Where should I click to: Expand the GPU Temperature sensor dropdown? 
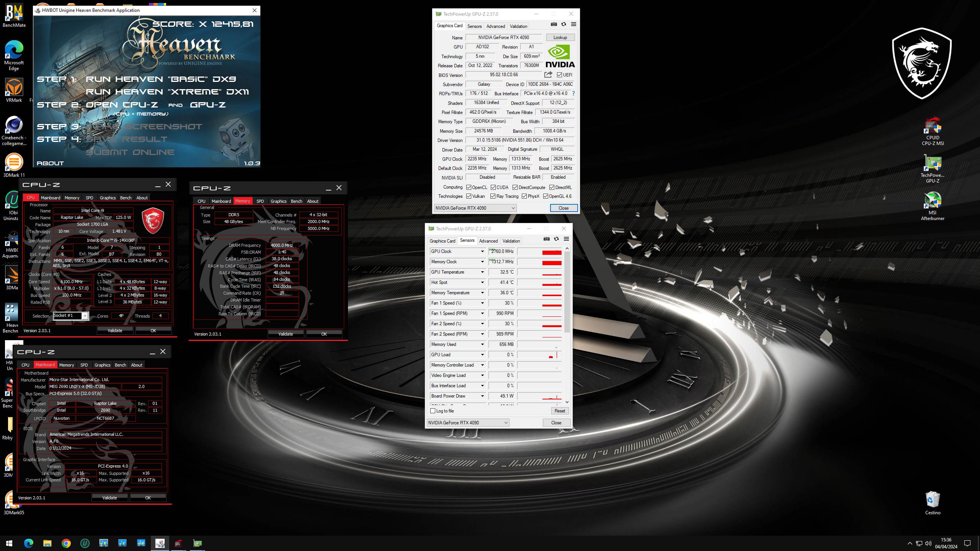click(482, 272)
